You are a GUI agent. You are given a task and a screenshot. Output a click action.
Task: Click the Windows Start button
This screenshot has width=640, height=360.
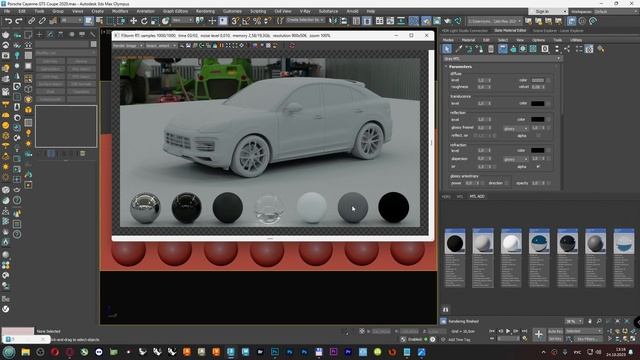pyautogui.click(x=9, y=352)
